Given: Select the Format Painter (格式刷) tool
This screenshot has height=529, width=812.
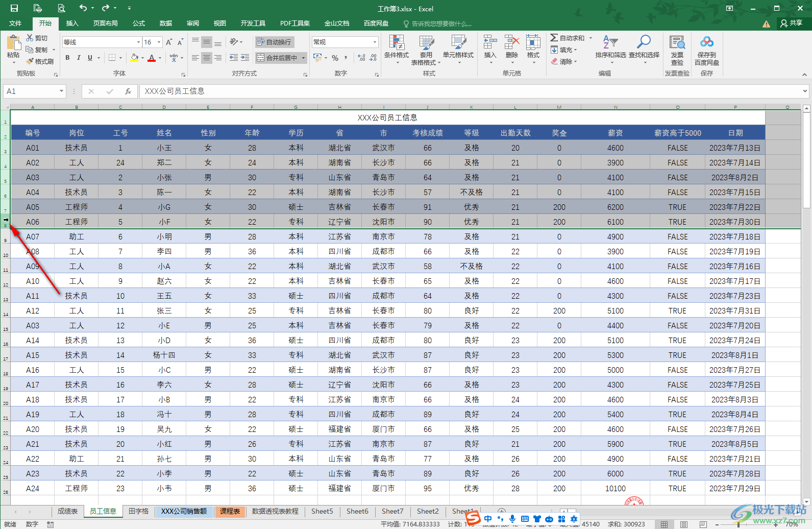Looking at the screenshot, I should (x=40, y=61).
